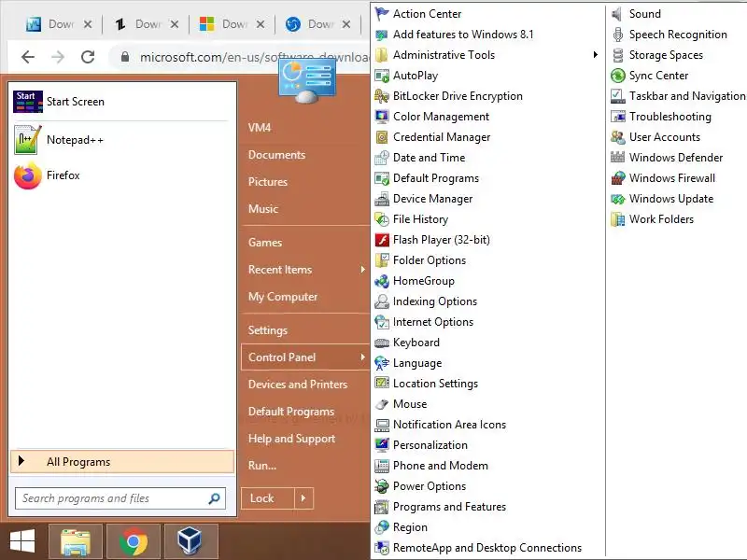Open Devices and Printers entry
The width and height of the screenshot is (747, 560).
coord(298,385)
